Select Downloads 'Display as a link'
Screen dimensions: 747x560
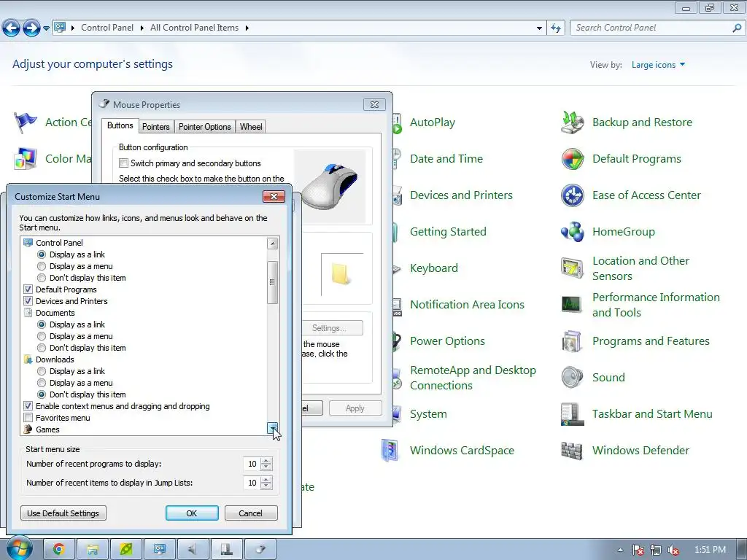point(42,371)
